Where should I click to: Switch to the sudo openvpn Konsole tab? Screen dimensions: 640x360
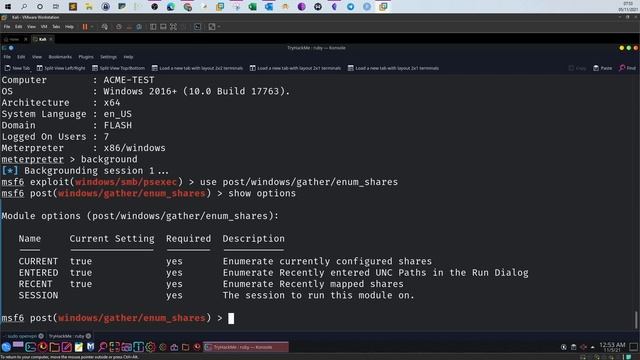point(22,336)
